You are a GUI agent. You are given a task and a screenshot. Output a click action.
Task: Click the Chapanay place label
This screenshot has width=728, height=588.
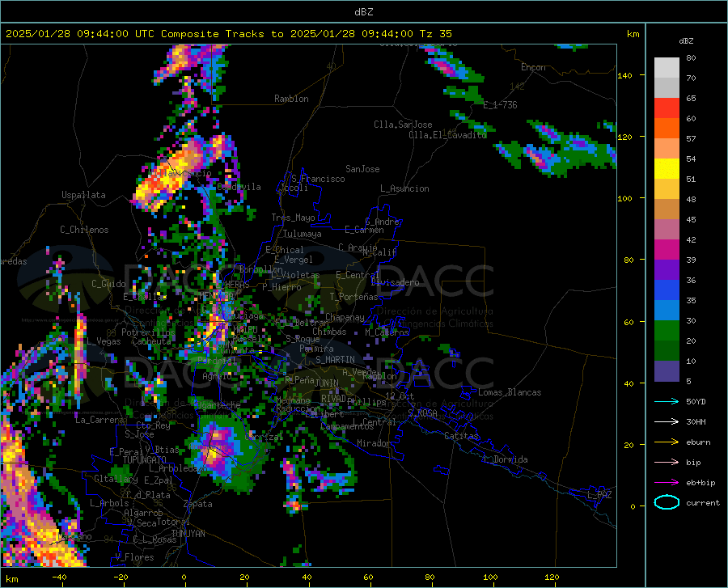click(345, 317)
